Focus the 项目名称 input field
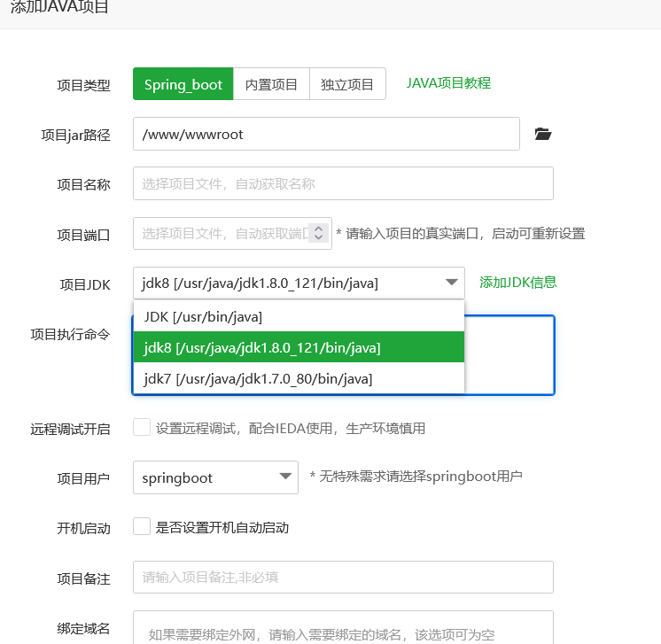661x644 pixels. pos(343,183)
